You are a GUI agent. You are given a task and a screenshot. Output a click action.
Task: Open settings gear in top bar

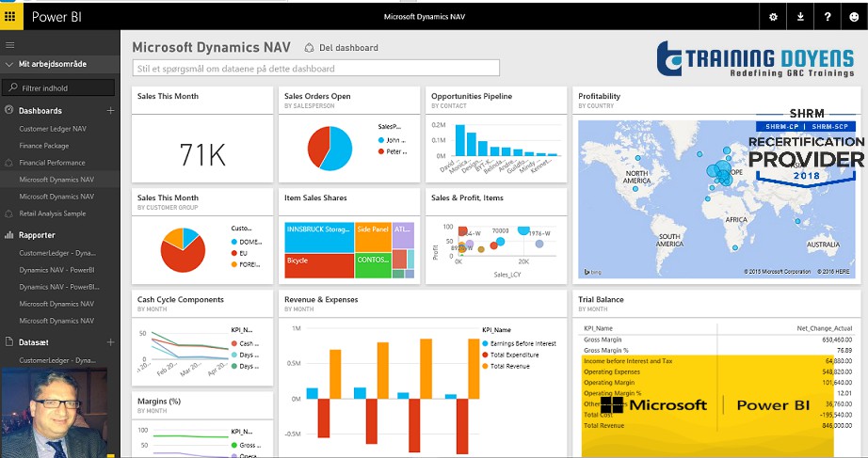coord(773,17)
